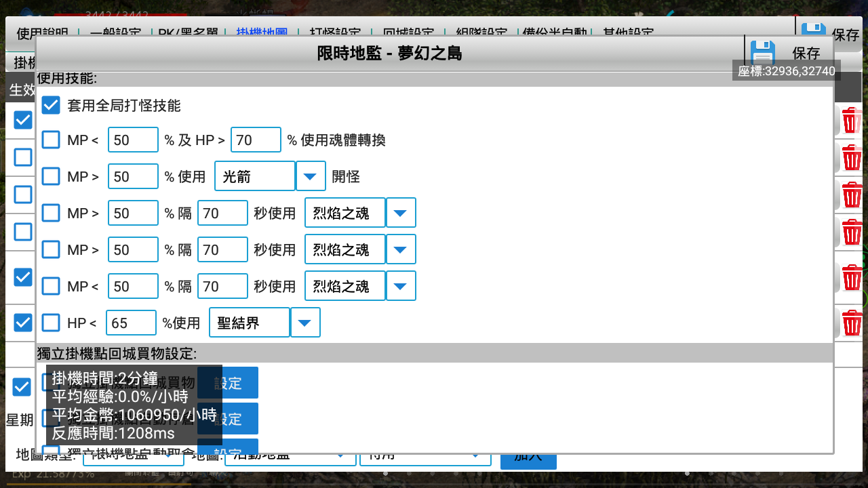Open the 烈焰之魂 dropdown arrow in the MP < row

(x=401, y=286)
